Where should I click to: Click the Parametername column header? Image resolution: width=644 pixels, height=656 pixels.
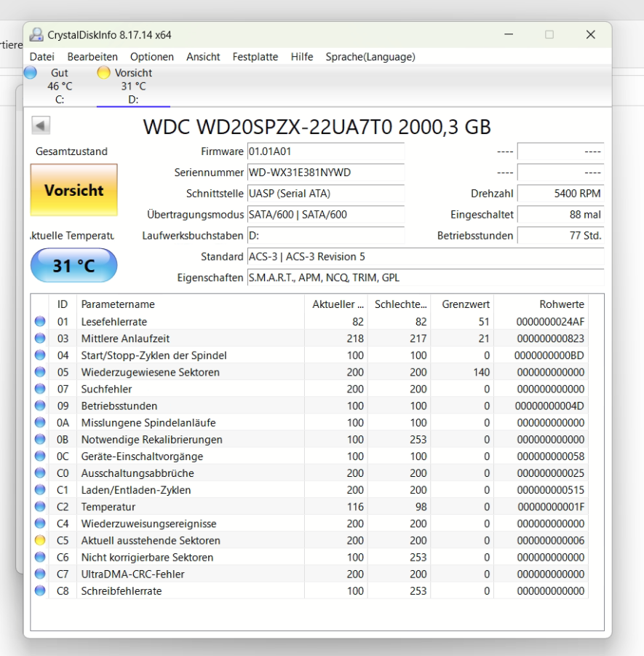tap(191, 304)
